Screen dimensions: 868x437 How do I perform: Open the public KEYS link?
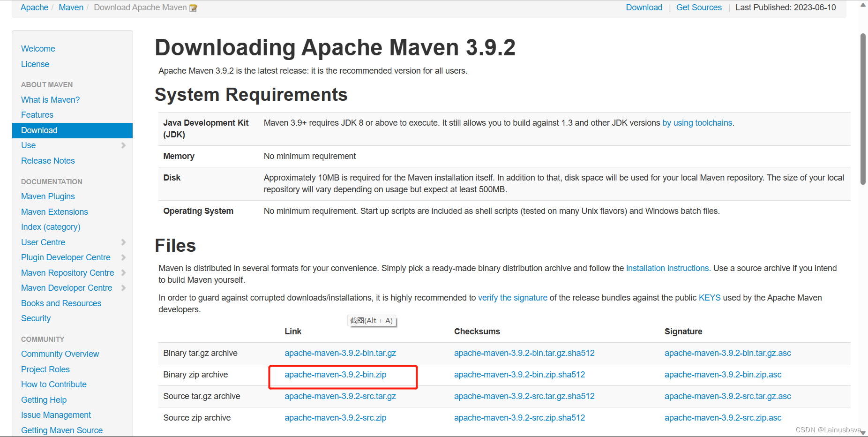(x=710, y=298)
